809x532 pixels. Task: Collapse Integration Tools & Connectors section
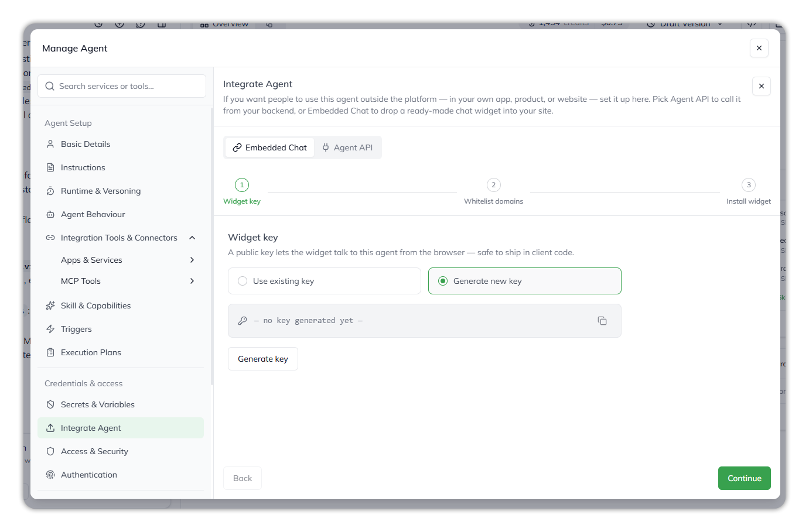[192, 238]
